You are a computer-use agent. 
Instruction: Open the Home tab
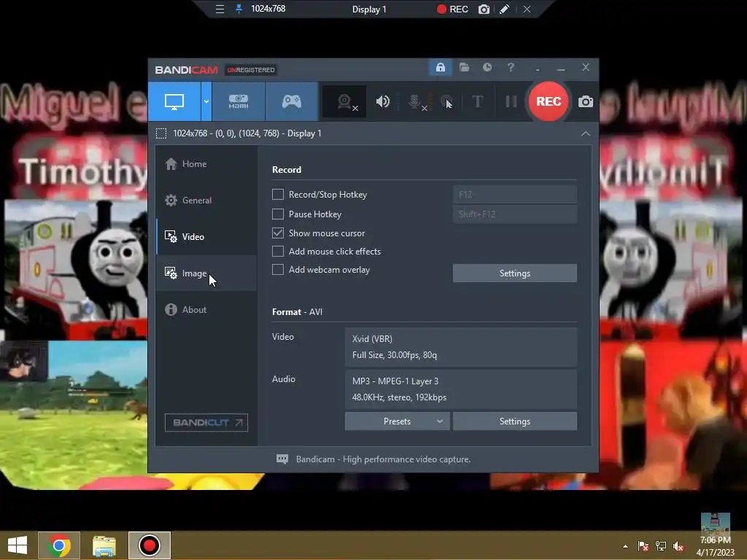click(x=206, y=164)
